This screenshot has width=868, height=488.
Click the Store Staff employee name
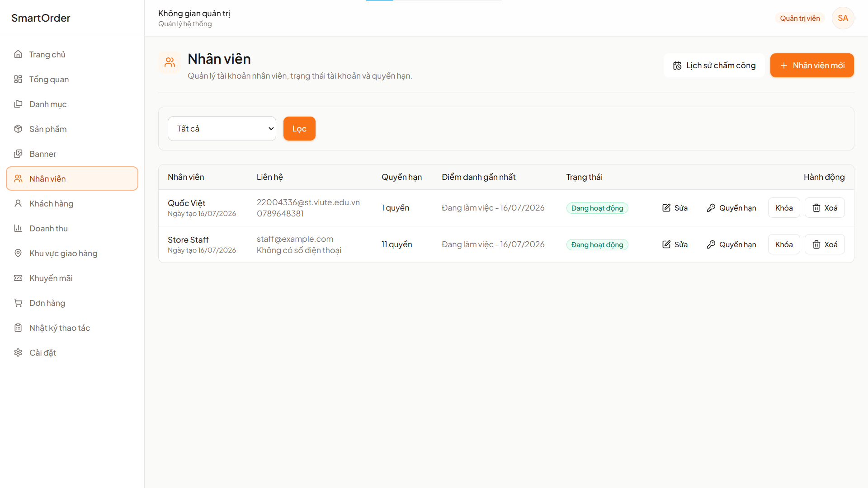tap(188, 239)
